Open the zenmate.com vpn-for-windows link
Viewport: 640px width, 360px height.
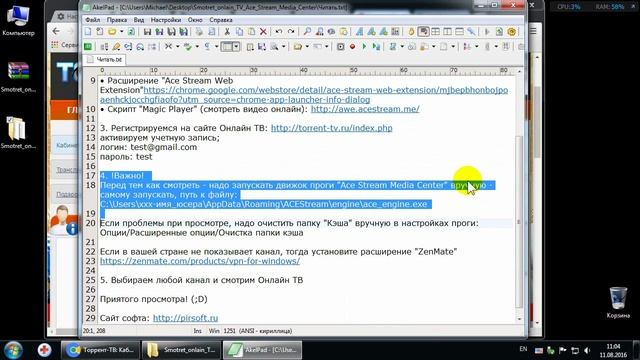point(200,261)
